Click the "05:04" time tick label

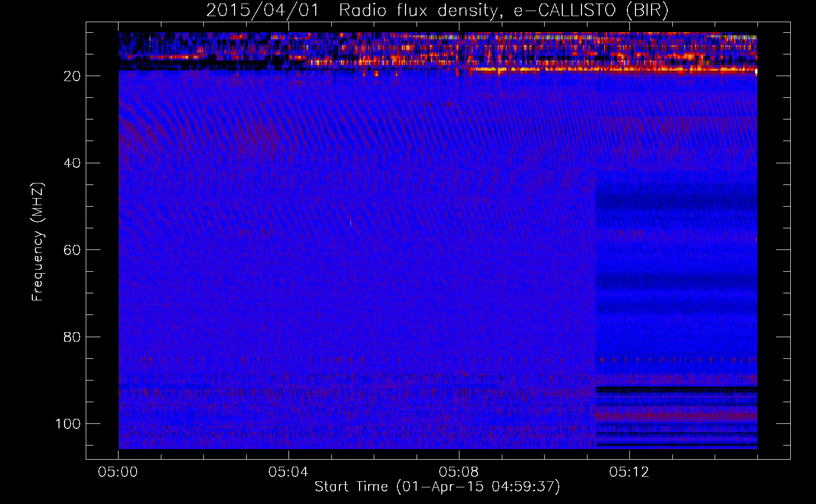pyautogui.click(x=288, y=472)
